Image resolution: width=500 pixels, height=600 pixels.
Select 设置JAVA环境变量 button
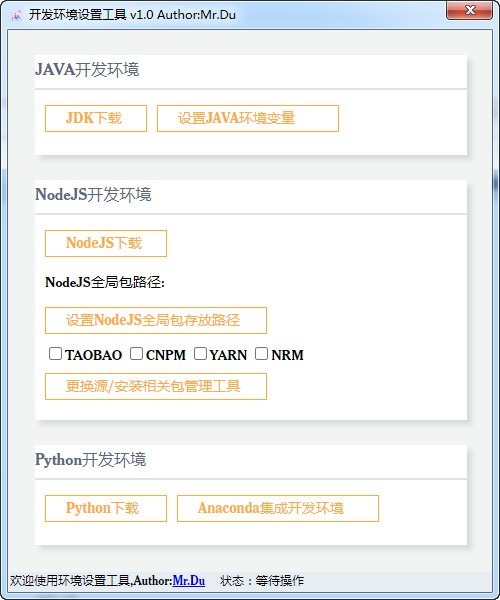(x=248, y=118)
